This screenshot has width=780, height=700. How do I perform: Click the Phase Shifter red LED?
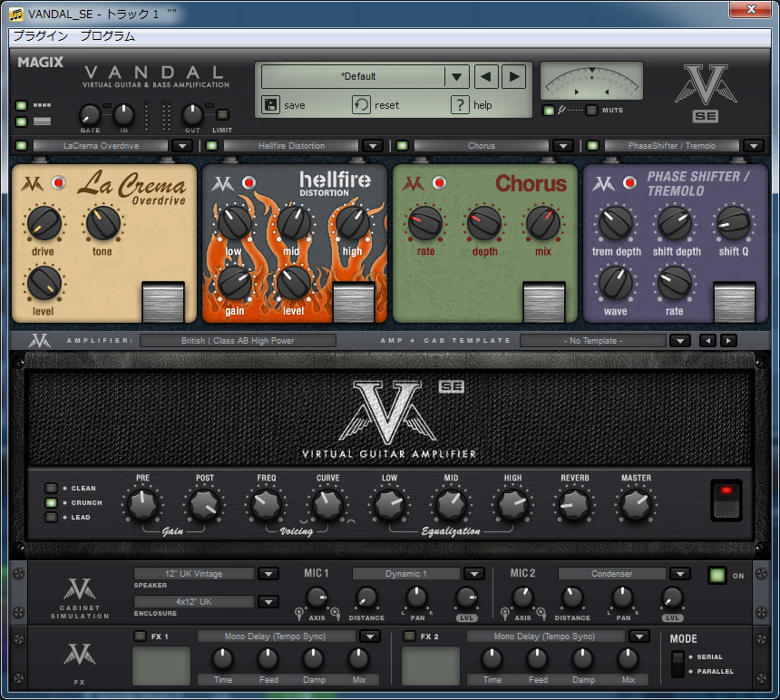tap(629, 183)
